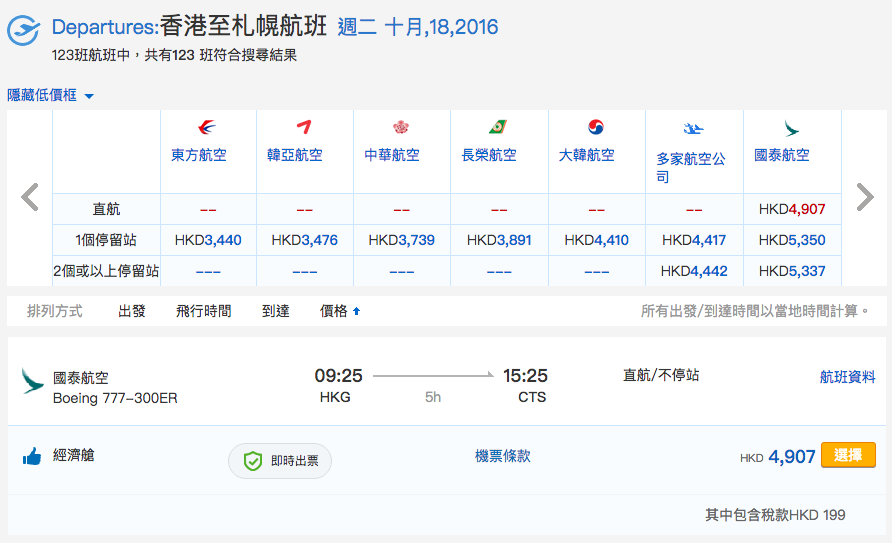Click the Korean Air taegeuk logo
The width and height of the screenshot is (892, 543).
click(596, 127)
